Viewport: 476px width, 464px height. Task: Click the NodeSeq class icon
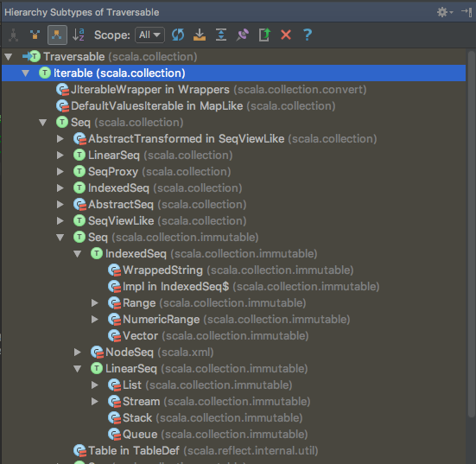click(97, 353)
